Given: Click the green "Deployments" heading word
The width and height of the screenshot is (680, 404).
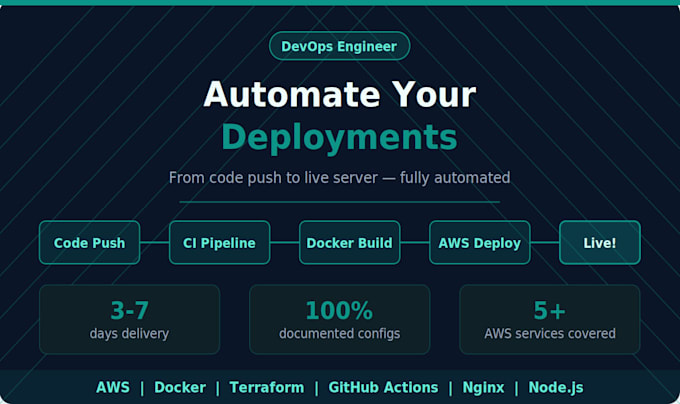Looking at the screenshot, I should (340, 138).
